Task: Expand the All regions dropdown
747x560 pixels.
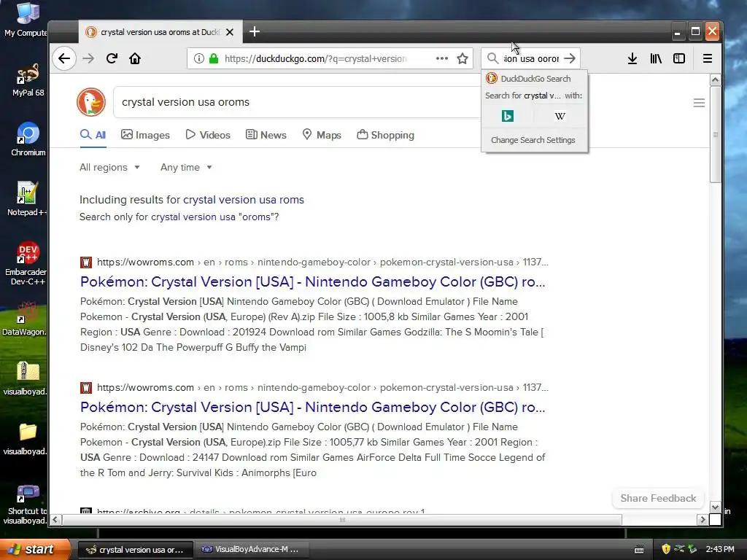Action: pyautogui.click(x=109, y=167)
